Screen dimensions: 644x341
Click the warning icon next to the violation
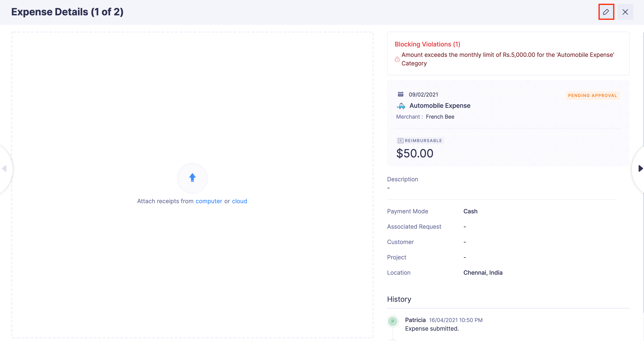click(x=397, y=59)
